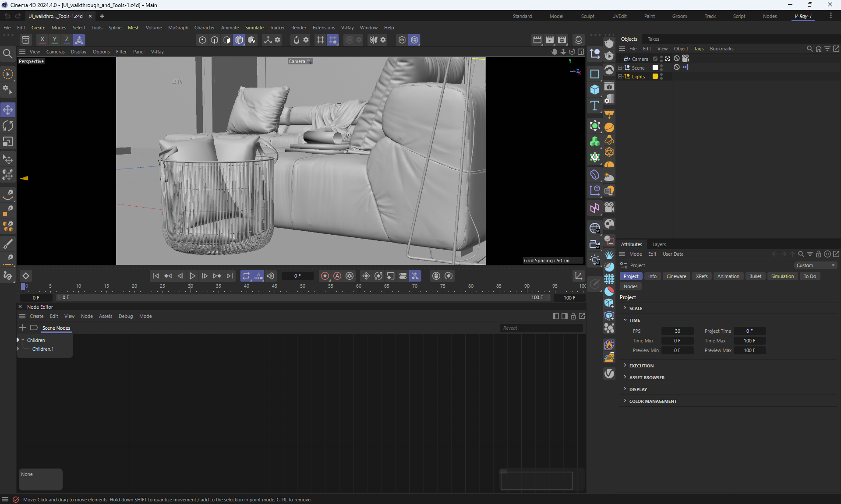Select the Scale tool in left toolbar

(8, 142)
